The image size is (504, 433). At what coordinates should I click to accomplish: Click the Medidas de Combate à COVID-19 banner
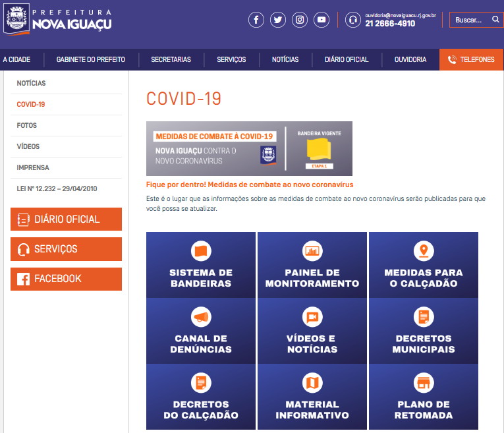pos(249,148)
